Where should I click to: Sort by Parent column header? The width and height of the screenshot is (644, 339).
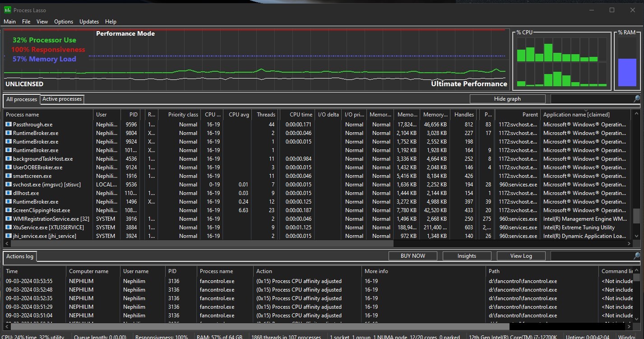[x=517, y=115]
